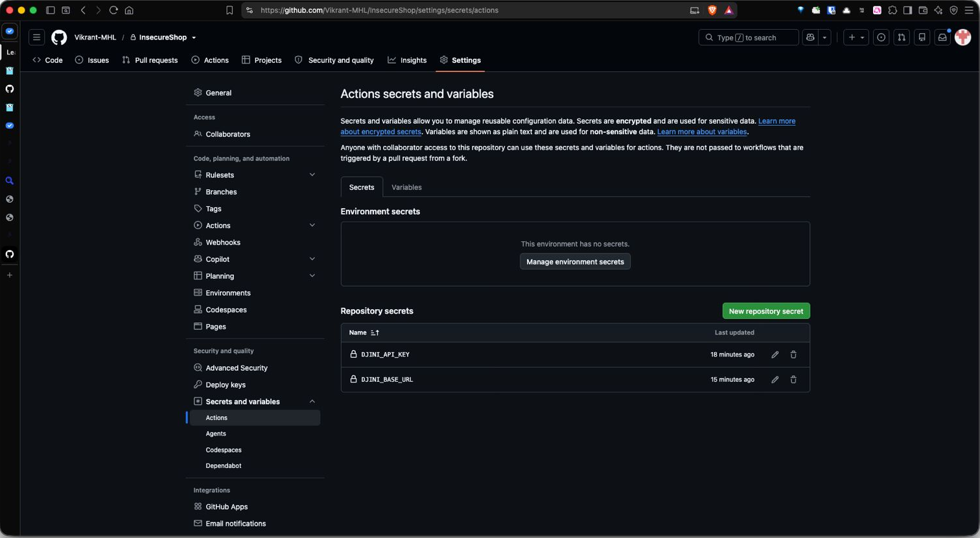
Task: Collapse the Secrets and variables section
Action: click(312, 402)
